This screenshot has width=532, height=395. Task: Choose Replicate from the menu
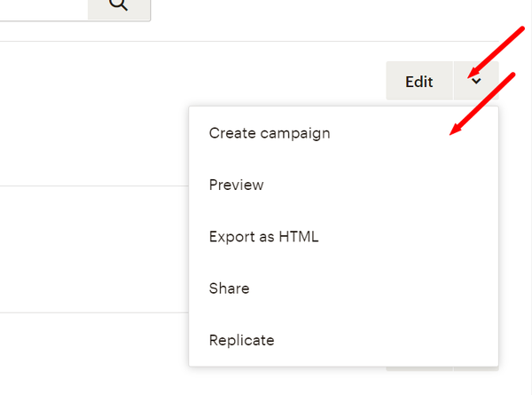241,340
